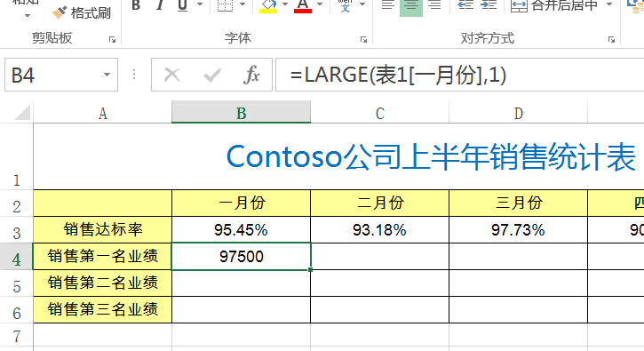Select the center align icon
Screen dimensions: 644x351
coord(411,6)
